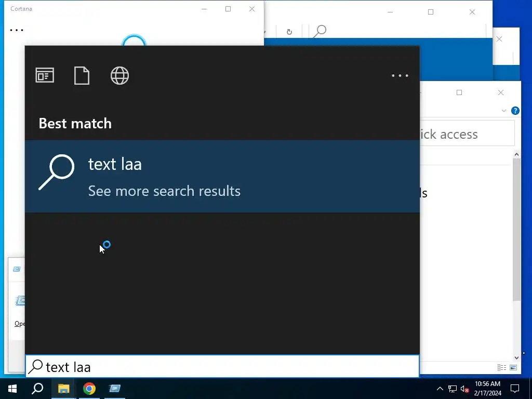Switch File Explorer to large icons view

(x=513, y=367)
